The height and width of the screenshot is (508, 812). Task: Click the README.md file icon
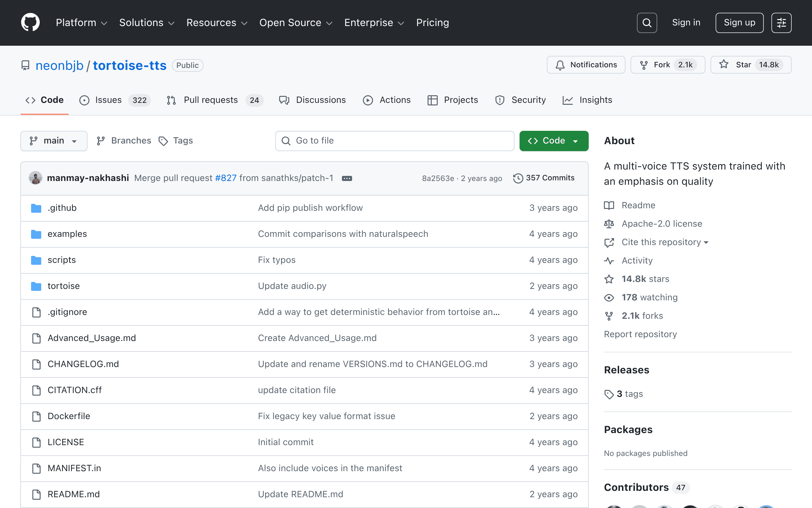[36, 495]
